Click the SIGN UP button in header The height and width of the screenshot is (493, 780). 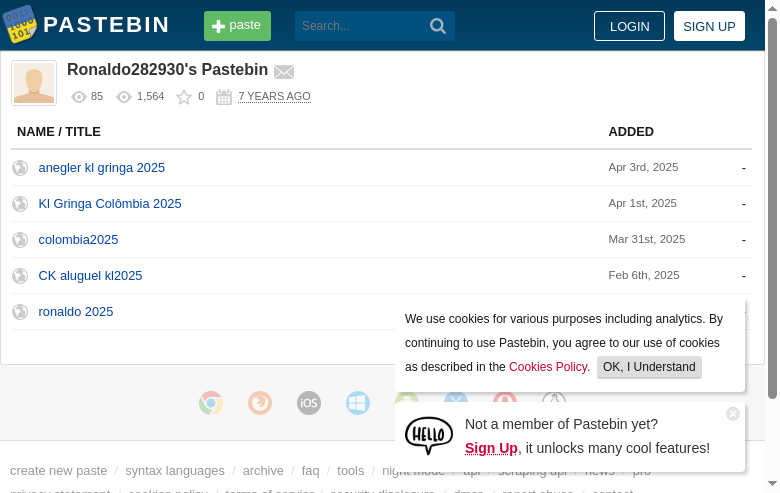pyautogui.click(x=709, y=26)
